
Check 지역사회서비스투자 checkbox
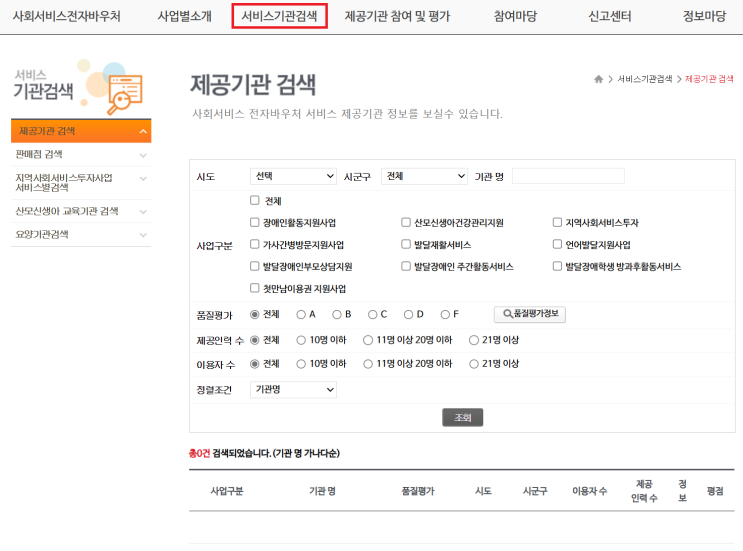[x=557, y=222]
